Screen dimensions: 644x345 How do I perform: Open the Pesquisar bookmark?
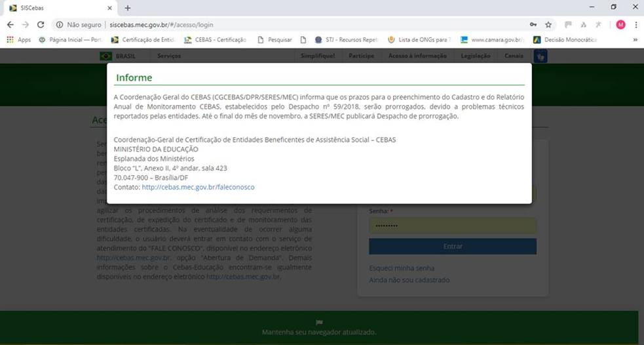(x=275, y=40)
